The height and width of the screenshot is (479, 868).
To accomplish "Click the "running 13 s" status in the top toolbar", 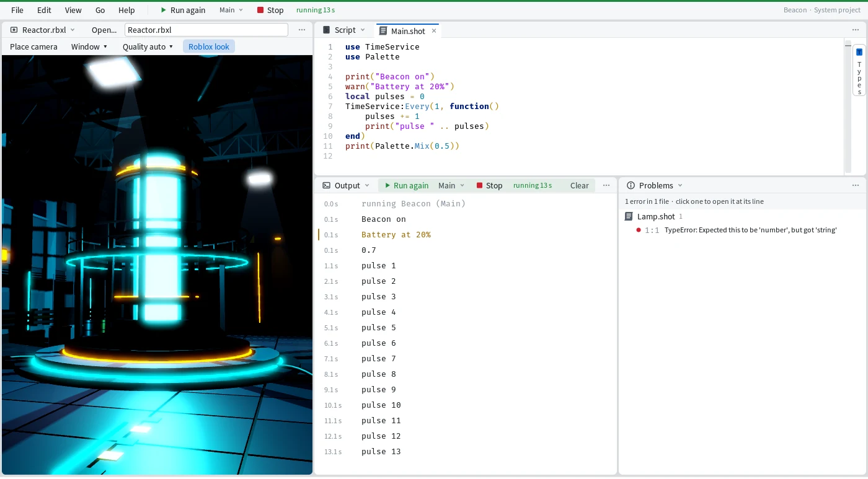I will click(316, 10).
